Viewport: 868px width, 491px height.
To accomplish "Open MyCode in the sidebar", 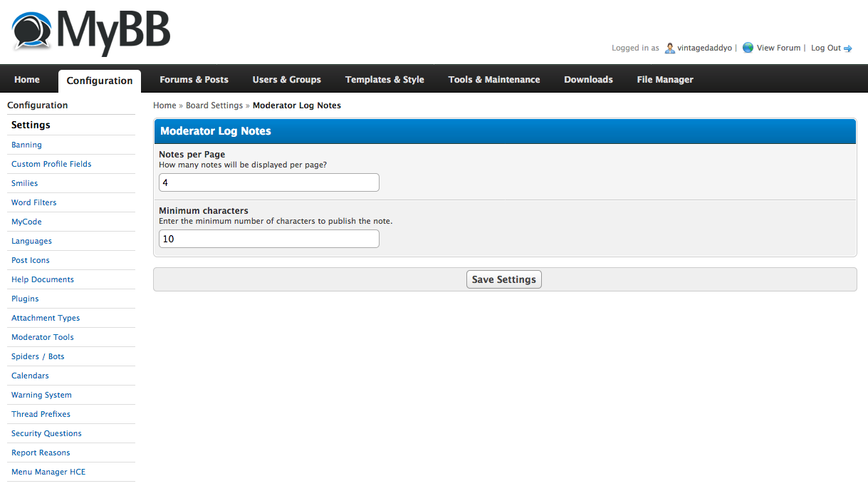I will pos(27,222).
